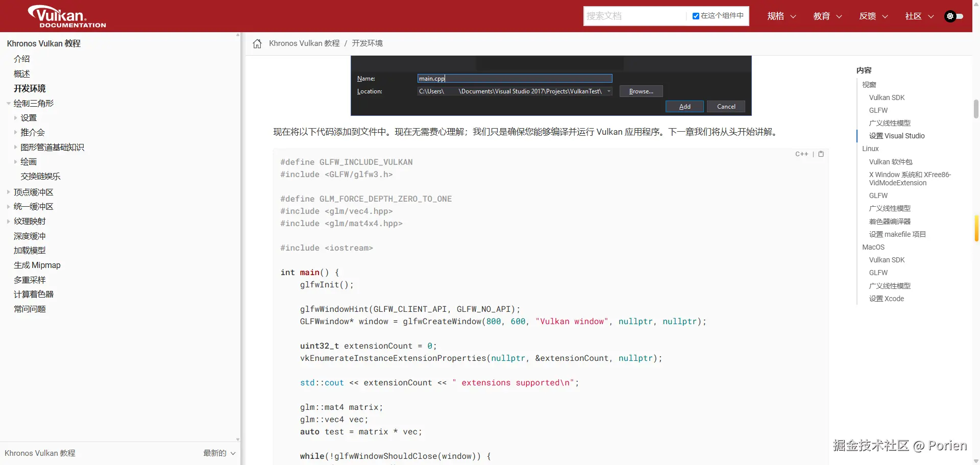Viewport: 980px width, 465px height.
Task: Click the Vulkan Documentation logo
Action: 67,16
